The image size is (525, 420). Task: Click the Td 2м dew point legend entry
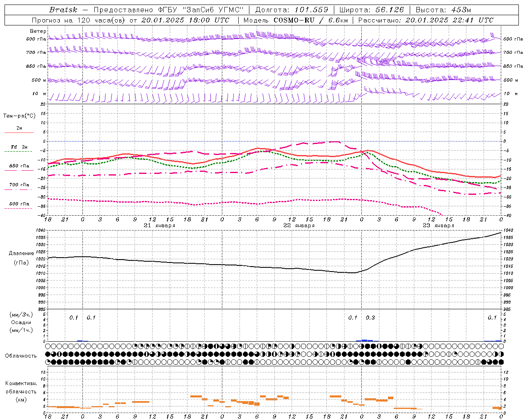click(19, 147)
